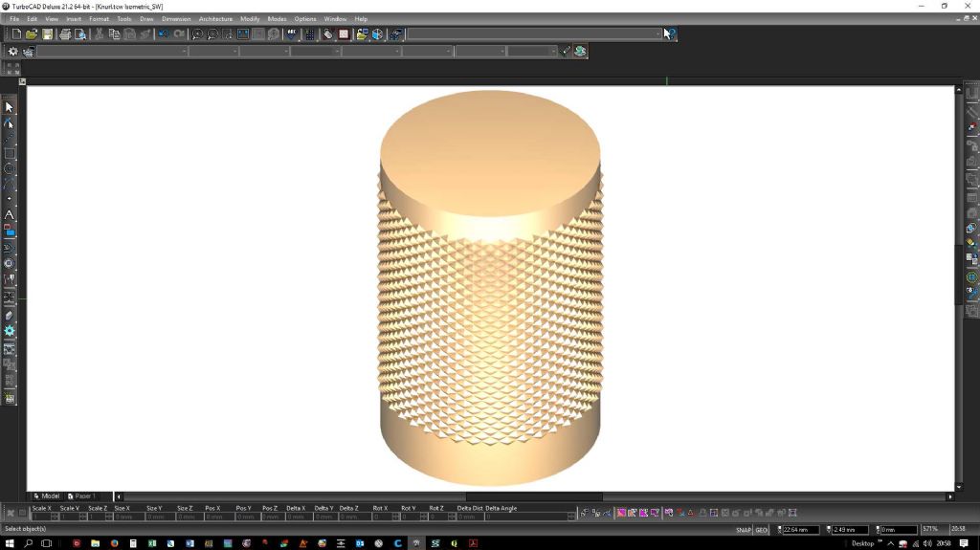Click the Windows Start button
This screenshot has width=980, height=550.
coord(10,543)
